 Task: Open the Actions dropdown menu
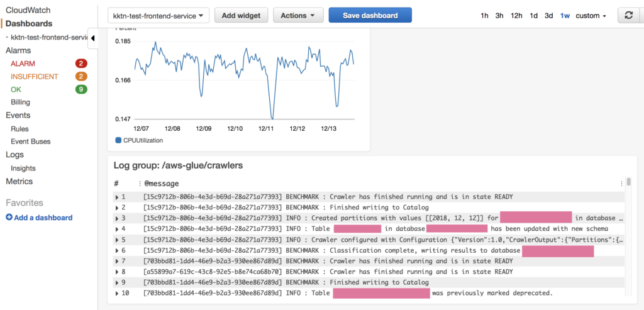click(x=298, y=16)
